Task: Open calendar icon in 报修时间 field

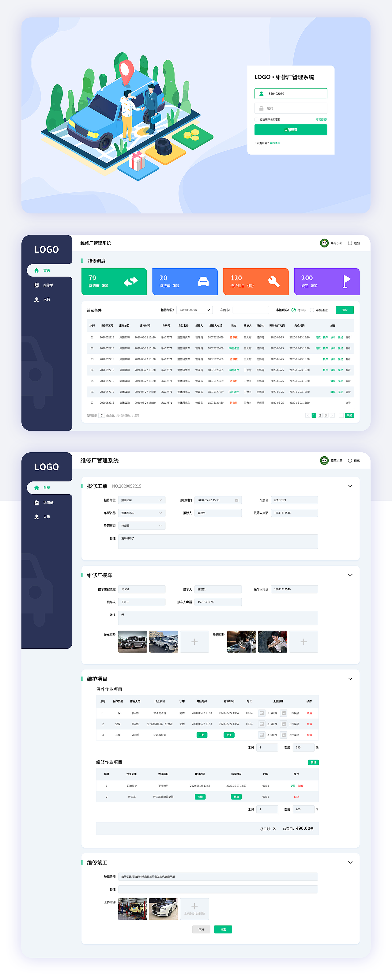Action: tap(236, 500)
